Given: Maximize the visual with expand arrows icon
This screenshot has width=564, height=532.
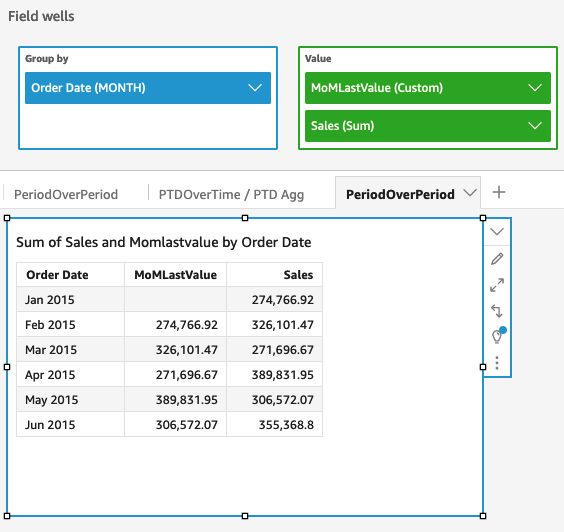Looking at the screenshot, I should (x=497, y=285).
